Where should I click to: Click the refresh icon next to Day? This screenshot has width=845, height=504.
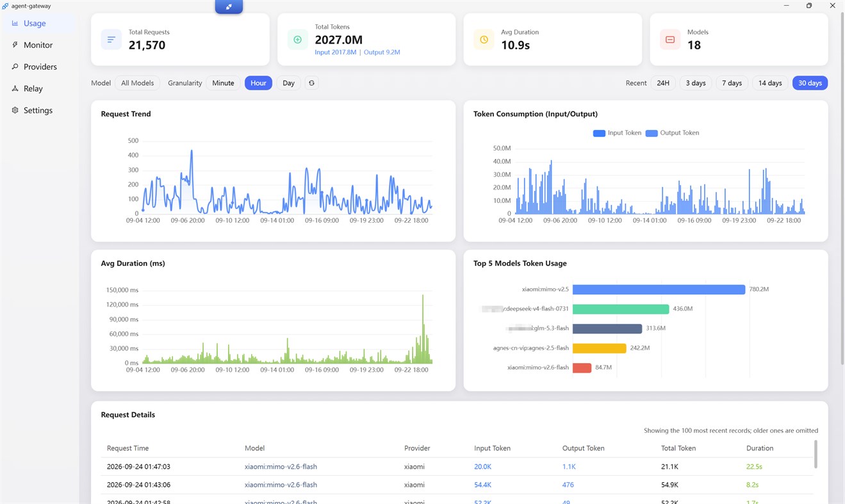[x=311, y=83]
